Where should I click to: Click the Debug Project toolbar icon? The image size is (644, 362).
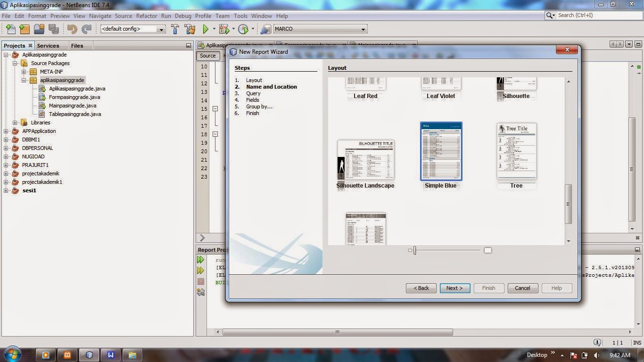pos(224,29)
